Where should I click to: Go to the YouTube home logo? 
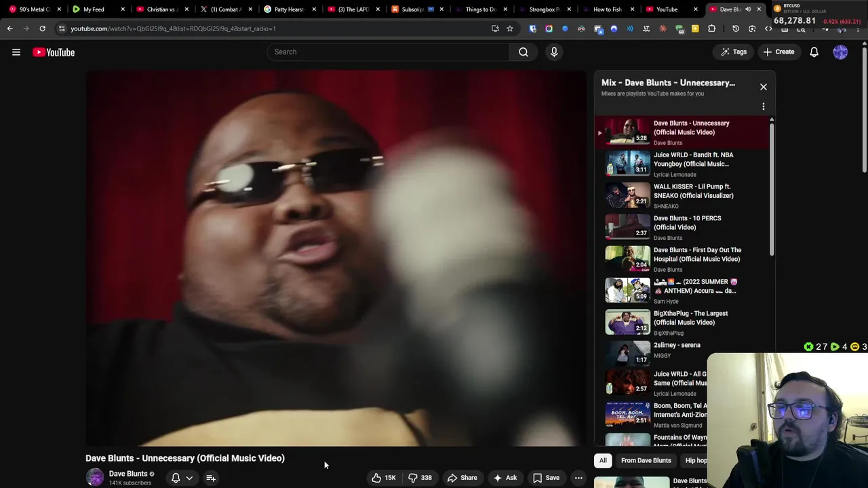(54, 52)
